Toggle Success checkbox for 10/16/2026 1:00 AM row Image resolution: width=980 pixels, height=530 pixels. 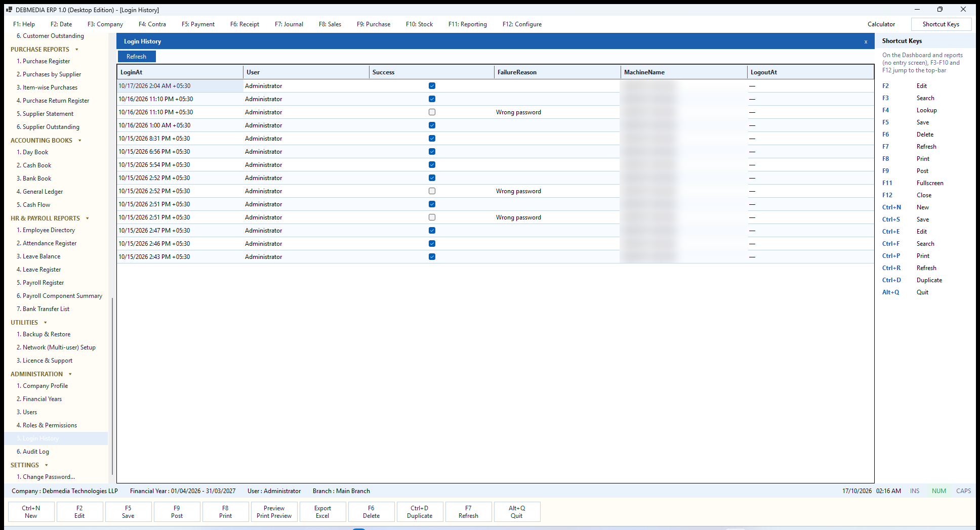point(432,125)
